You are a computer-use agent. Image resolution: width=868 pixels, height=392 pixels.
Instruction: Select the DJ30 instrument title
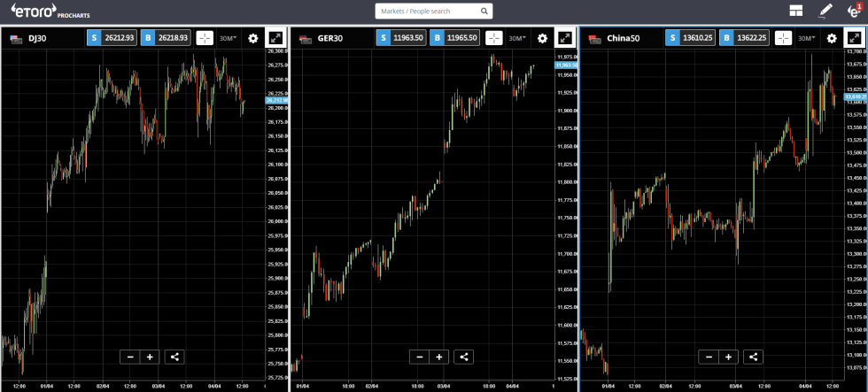coord(37,38)
